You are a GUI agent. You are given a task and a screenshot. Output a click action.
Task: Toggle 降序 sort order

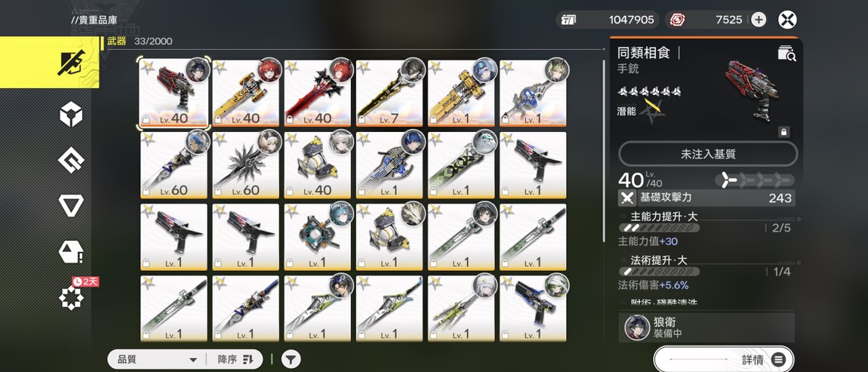click(x=235, y=359)
